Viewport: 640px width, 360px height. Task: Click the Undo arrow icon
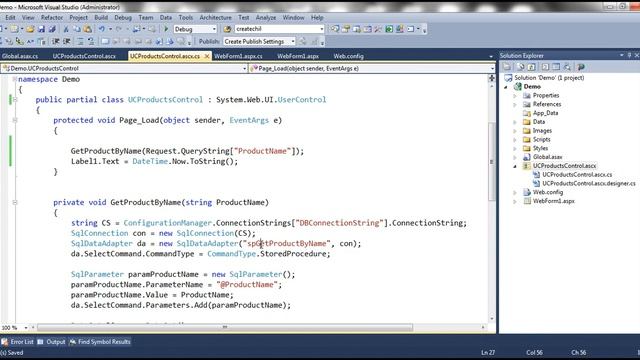point(101,29)
